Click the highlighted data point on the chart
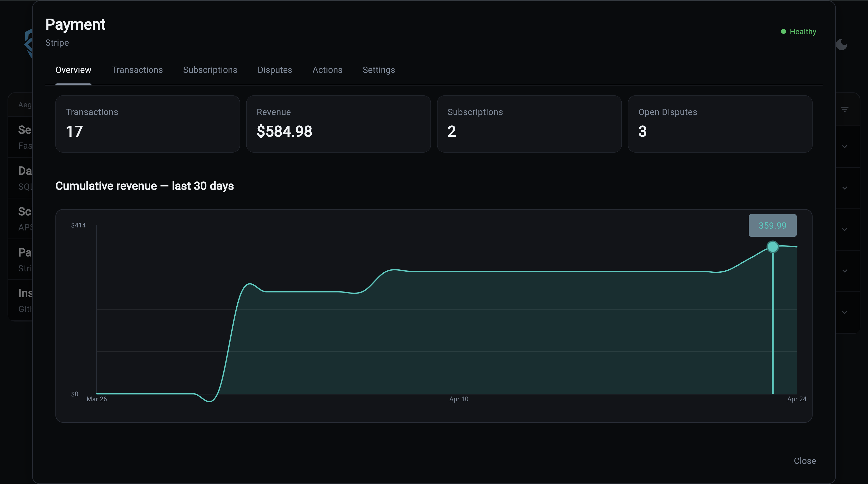 772,247
